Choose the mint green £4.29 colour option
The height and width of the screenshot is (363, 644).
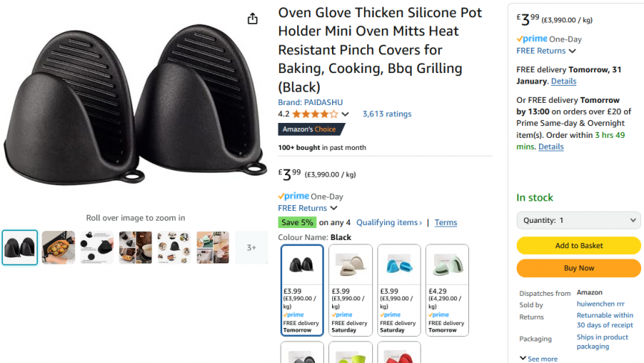(447, 290)
